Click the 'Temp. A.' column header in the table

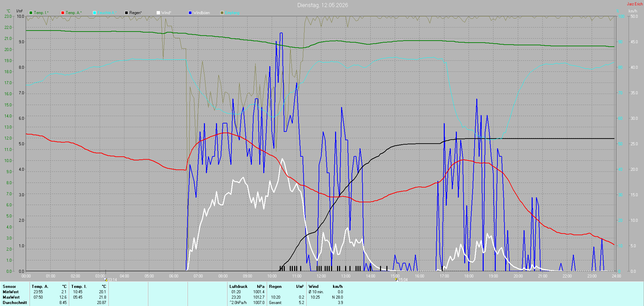40,287
